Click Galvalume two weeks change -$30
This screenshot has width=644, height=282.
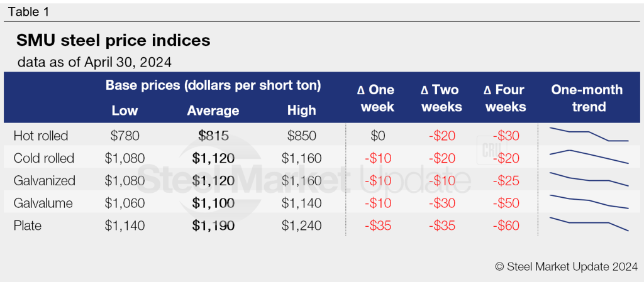(441, 203)
